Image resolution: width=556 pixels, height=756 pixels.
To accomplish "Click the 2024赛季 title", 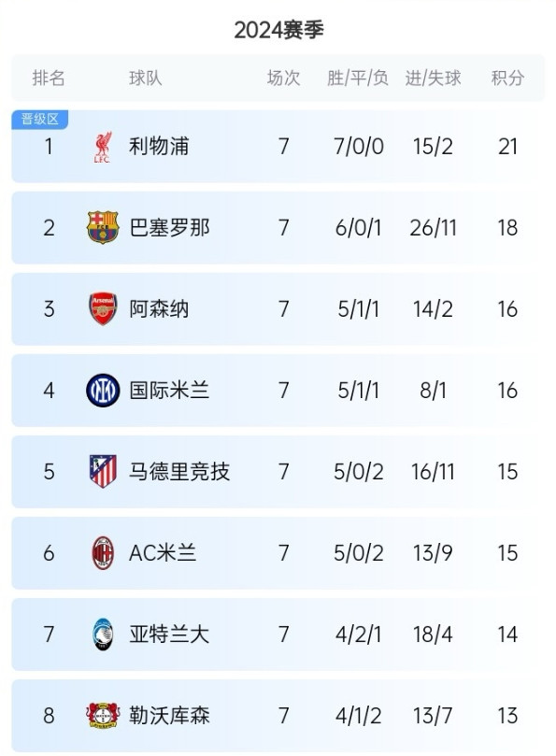I will 278,31.
